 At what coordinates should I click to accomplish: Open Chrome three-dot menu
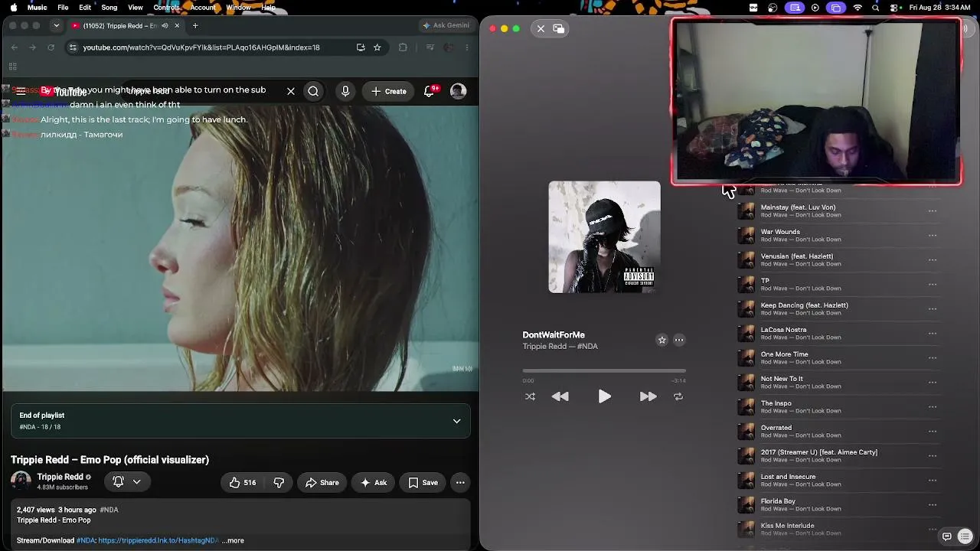point(466,47)
